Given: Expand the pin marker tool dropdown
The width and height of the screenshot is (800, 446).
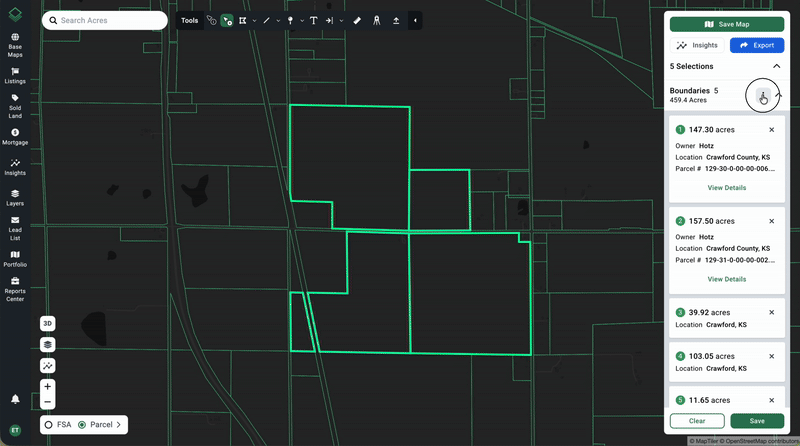Looking at the screenshot, I should coord(301,20).
